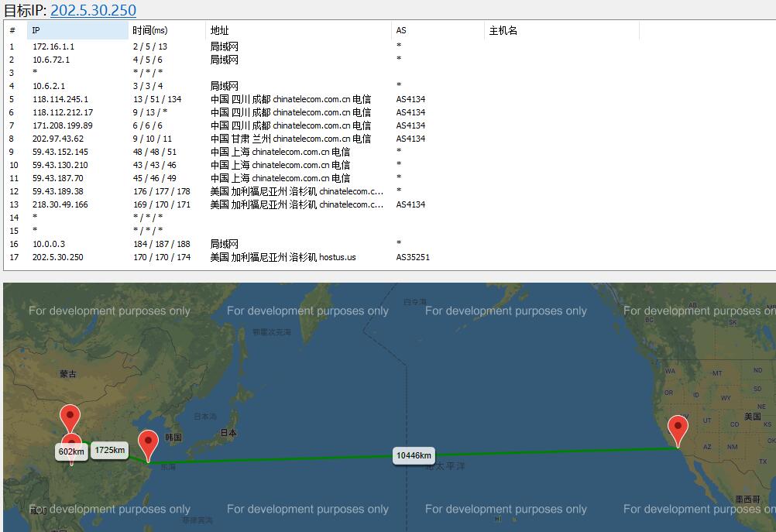The image size is (776, 532).
Task: Click the Shanghai map marker near 韩国
Action: coord(148,445)
